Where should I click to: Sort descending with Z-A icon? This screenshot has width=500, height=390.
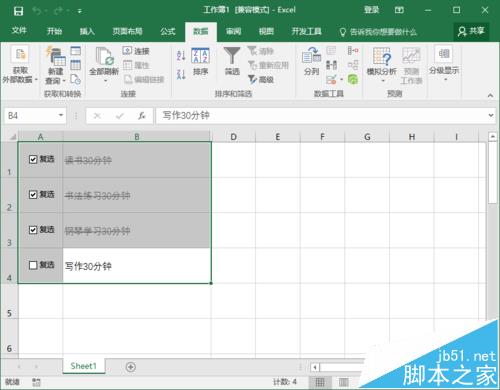point(181,75)
